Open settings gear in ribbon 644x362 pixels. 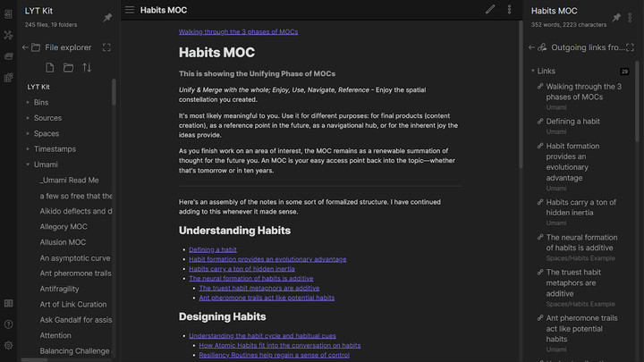[8, 345]
